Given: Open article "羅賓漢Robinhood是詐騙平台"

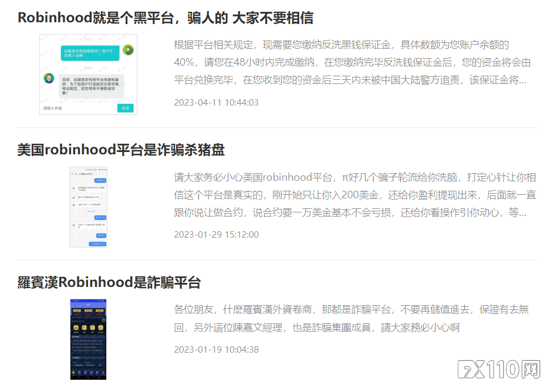Looking at the screenshot, I should [x=109, y=282].
